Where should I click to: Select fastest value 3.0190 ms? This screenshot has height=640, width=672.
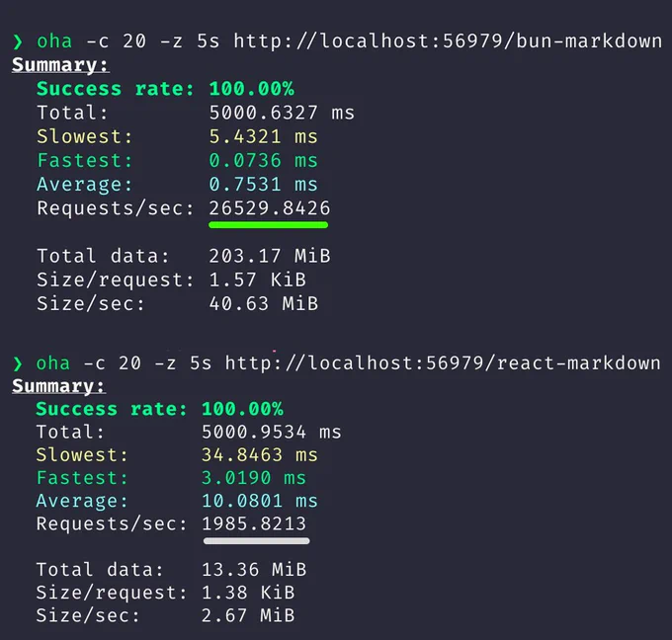[x=254, y=478]
